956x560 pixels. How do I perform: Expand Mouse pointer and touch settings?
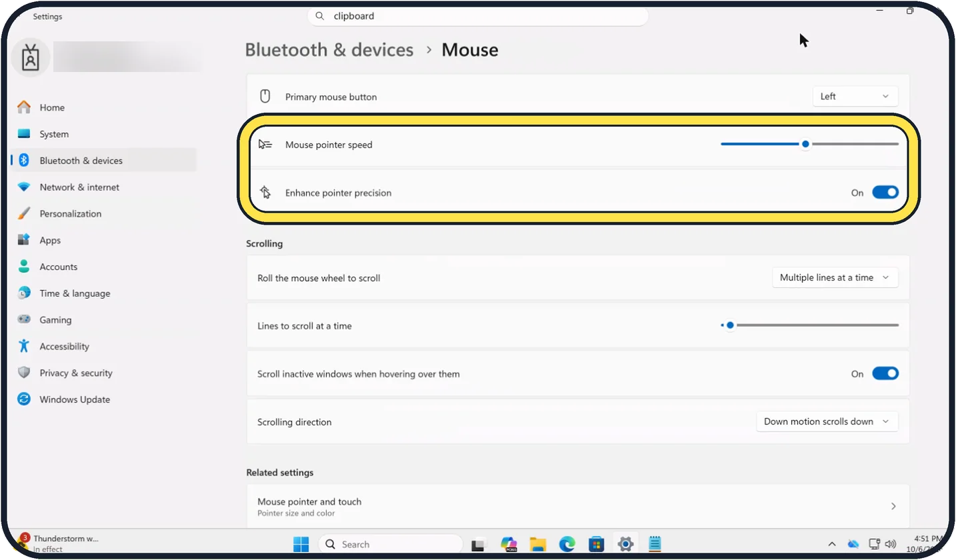[x=578, y=507]
